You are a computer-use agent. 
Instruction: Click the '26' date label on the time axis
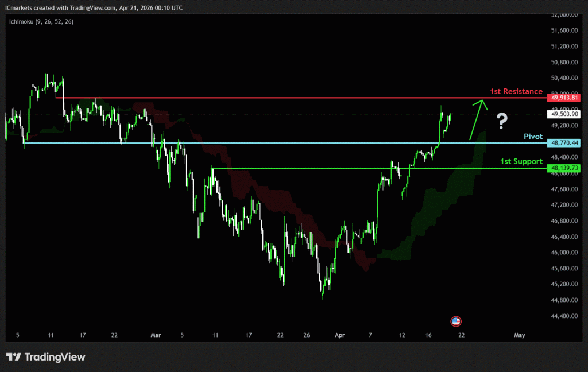point(307,335)
